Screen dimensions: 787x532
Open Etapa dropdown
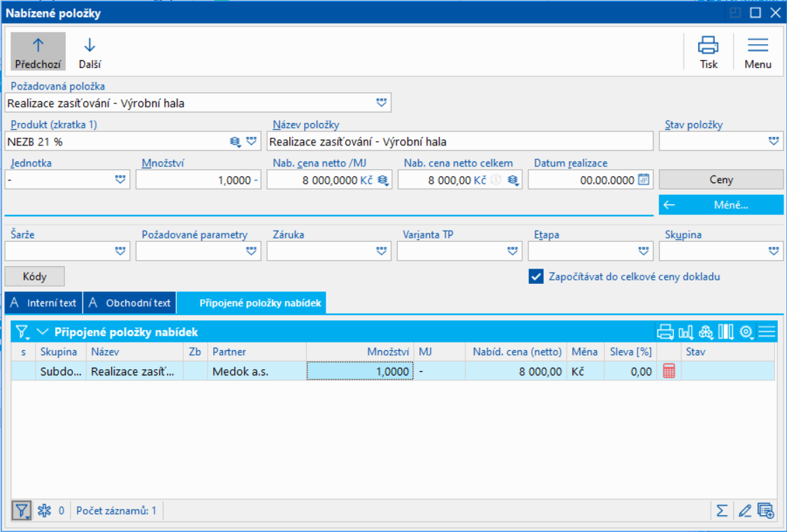tap(644, 251)
